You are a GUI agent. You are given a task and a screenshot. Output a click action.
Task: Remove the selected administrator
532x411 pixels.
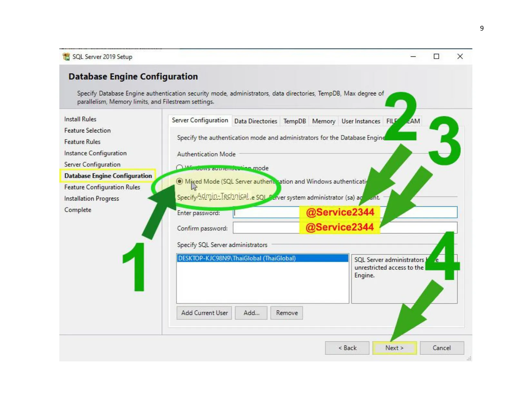(x=287, y=313)
